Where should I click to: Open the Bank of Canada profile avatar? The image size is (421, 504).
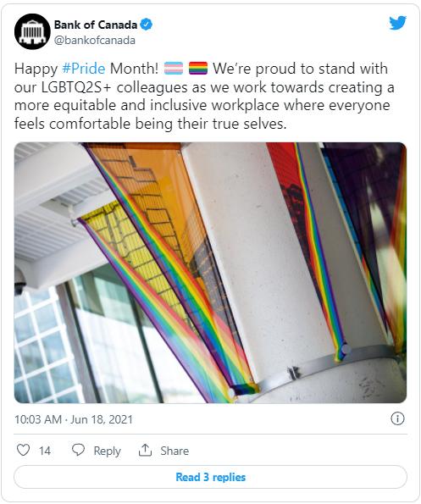coord(32,31)
